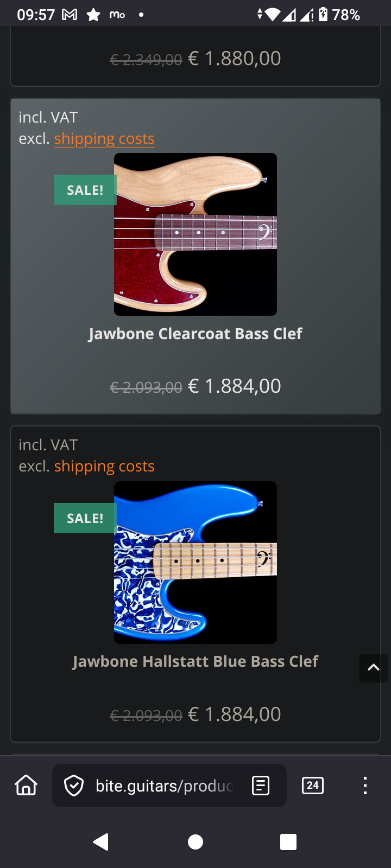Viewport: 391px width, 868px height.
Task: Tap the Android back navigation button
Action: click(x=101, y=842)
